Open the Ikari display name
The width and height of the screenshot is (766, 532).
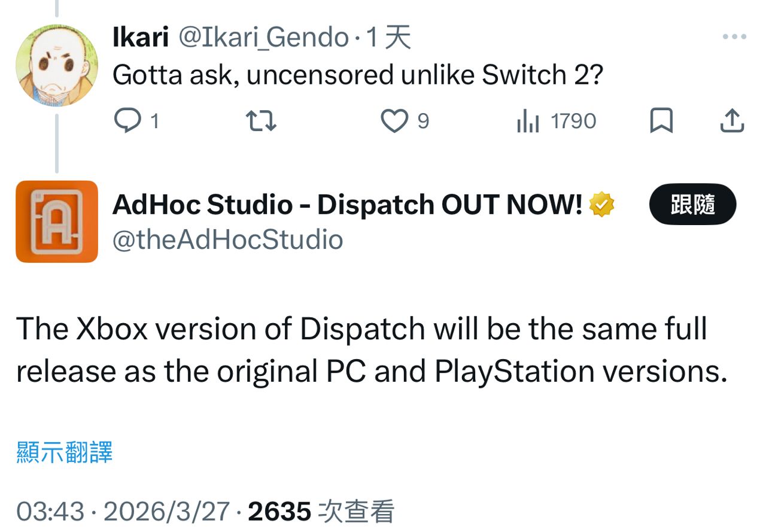[x=140, y=38]
